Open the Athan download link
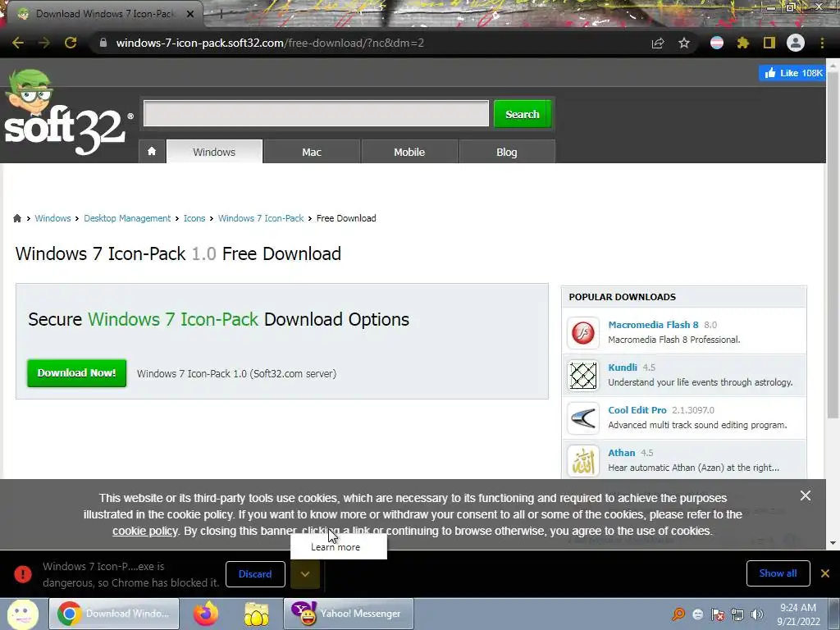Image resolution: width=840 pixels, height=630 pixels. pyautogui.click(x=622, y=453)
